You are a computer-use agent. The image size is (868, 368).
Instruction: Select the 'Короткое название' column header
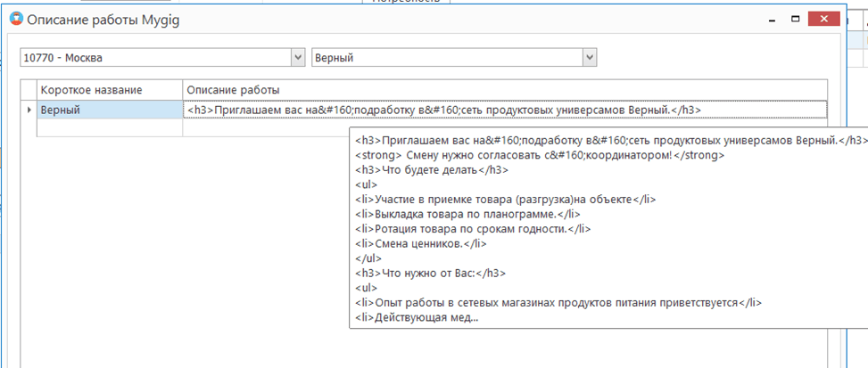110,89
